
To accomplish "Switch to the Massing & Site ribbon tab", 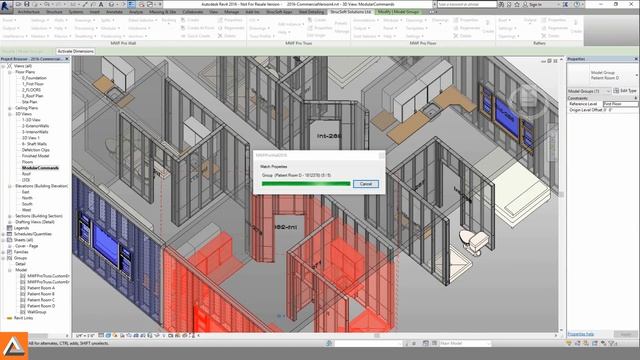I will tap(162, 12).
